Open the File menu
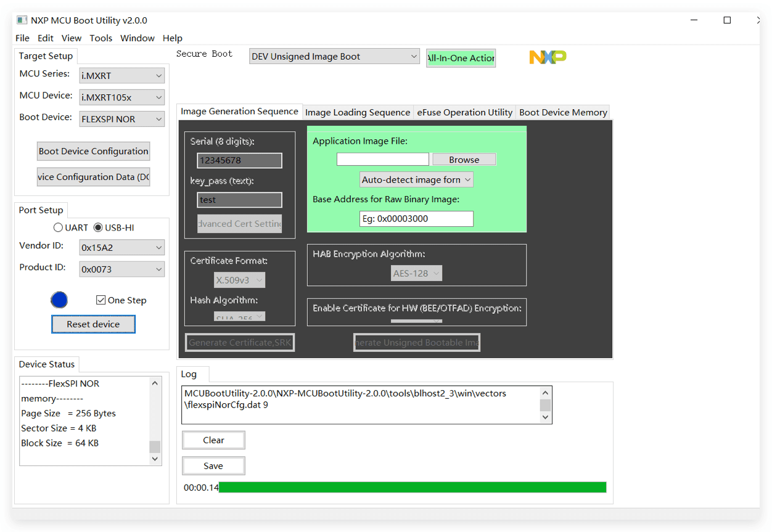The width and height of the screenshot is (772, 532). click(22, 38)
